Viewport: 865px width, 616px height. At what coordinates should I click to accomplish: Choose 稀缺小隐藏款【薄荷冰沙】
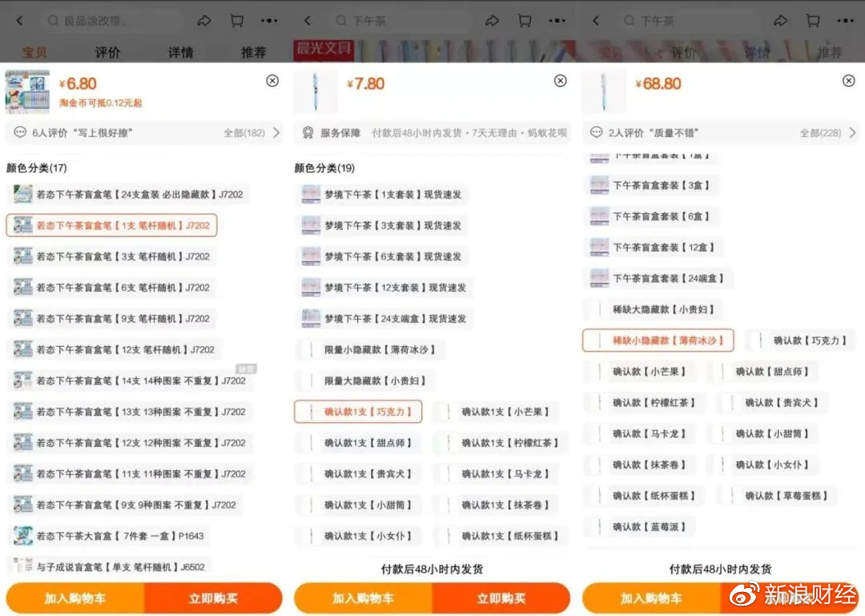pos(658,340)
